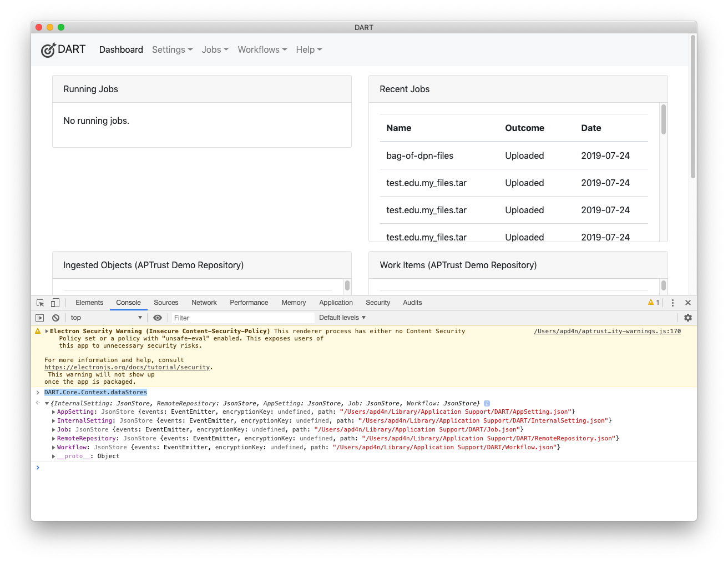Open the security-warnings.js:170 source link
This screenshot has height=562, width=728.
pyautogui.click(x=607, y=331)
